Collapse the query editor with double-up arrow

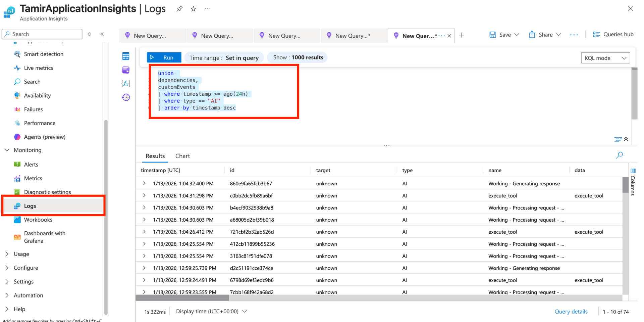click(x=626, y=139)
